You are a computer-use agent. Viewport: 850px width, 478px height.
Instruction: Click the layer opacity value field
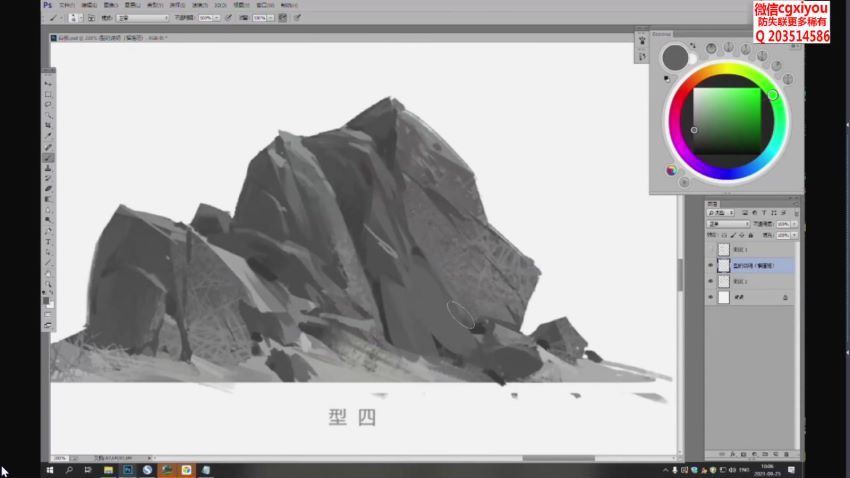tap(783, 224)
